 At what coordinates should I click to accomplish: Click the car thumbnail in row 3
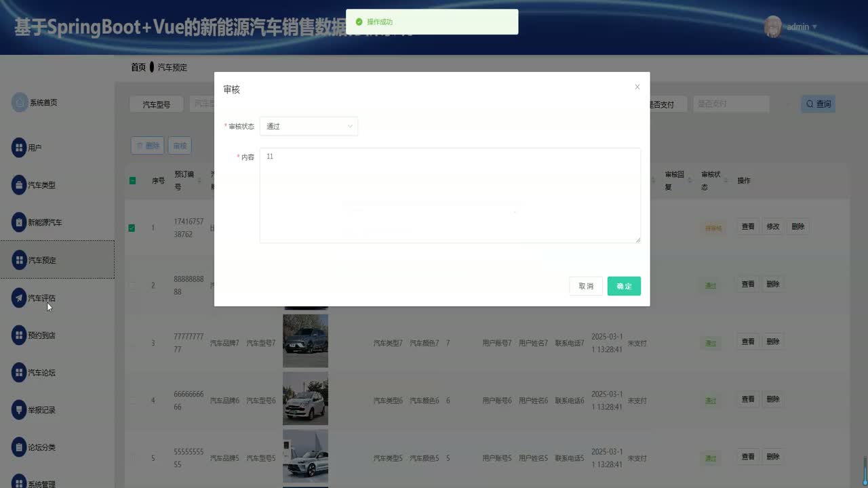click(x=305, y=341)
